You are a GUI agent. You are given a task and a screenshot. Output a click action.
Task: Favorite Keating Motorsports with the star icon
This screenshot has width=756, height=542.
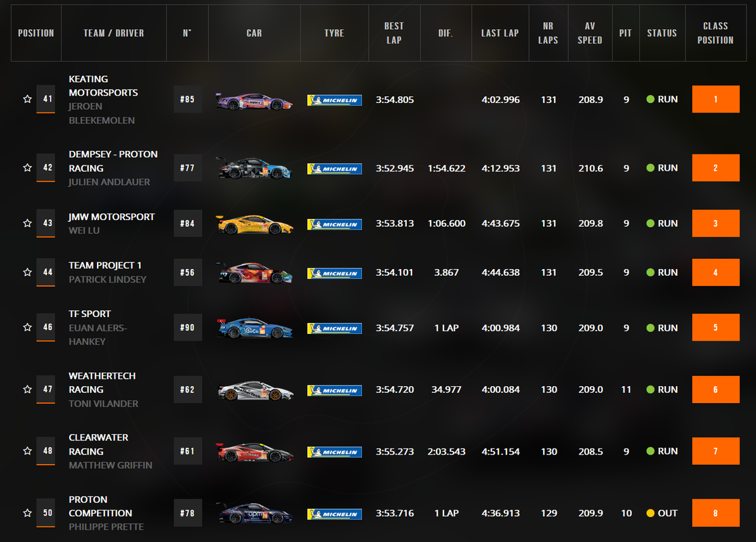pos(28,99)
